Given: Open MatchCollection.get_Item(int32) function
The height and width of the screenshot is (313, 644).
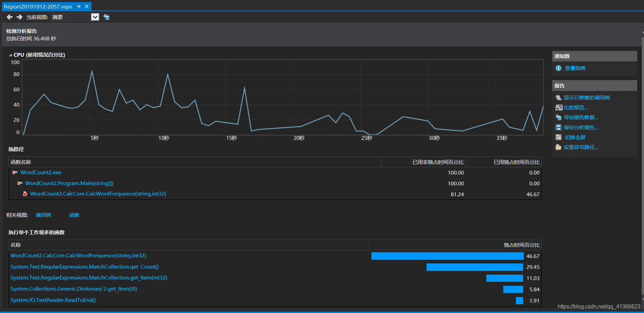Looking at the screenshot, I should pyautogui.click(x=89, y=278).
